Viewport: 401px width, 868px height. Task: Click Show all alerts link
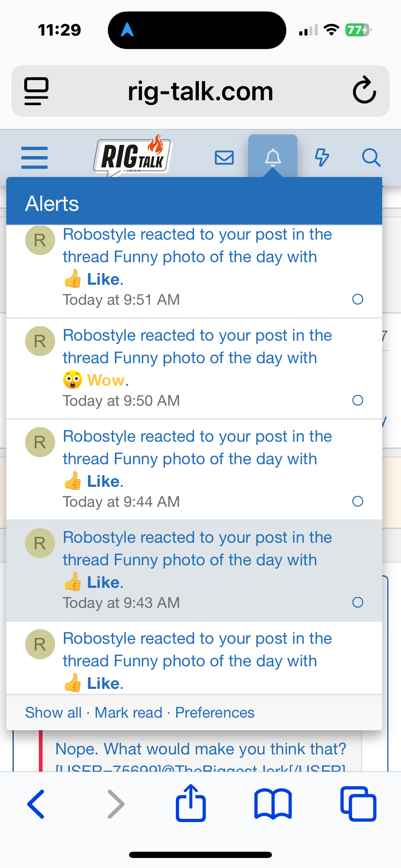[53, 713]
